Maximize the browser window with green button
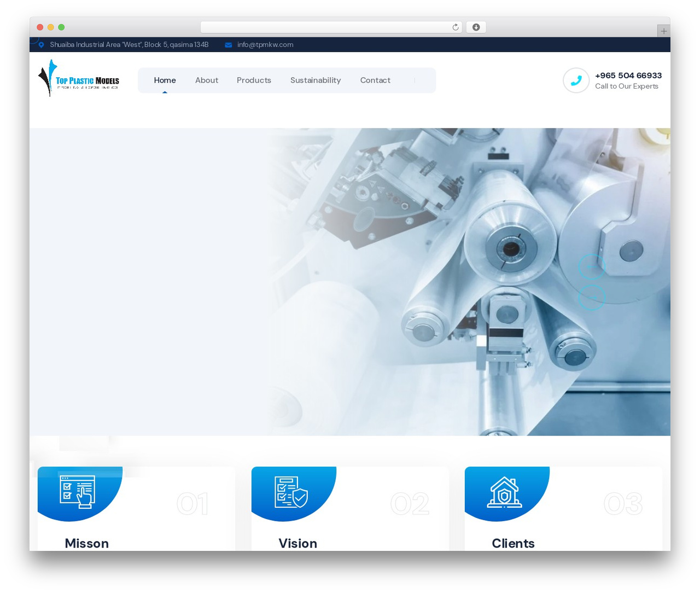The image size is (700, 593). pyautogui.click(x=61, y=27)
